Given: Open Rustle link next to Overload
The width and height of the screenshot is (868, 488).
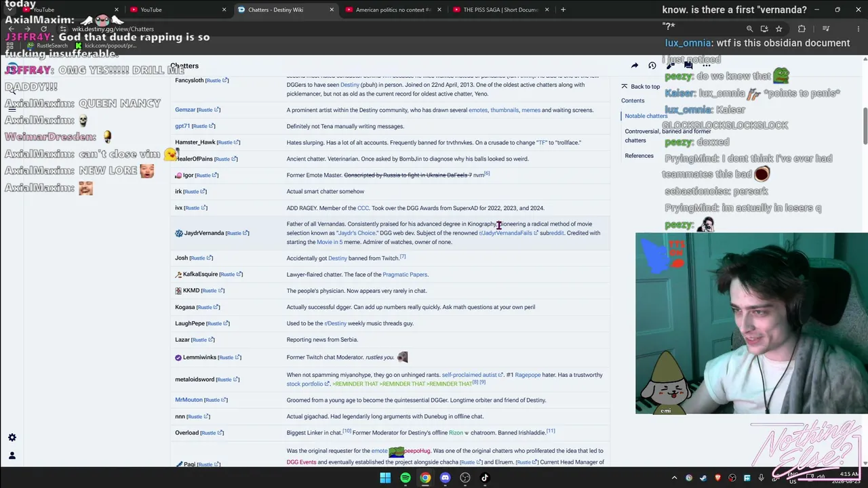Looking at the screenshot, I should (212, 433).
